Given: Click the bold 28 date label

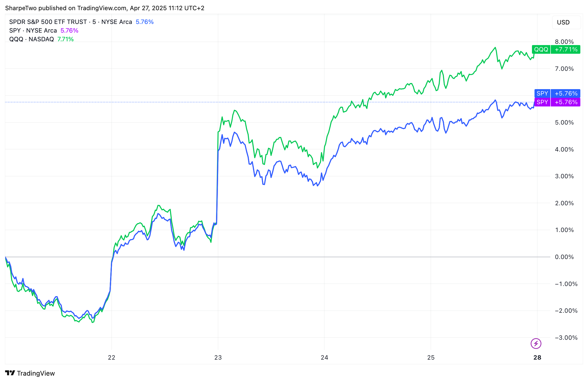Looking at the screenshot, I should coord(537,358).
